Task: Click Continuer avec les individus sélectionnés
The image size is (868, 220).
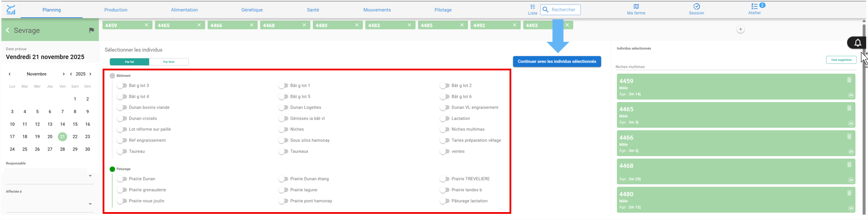Action: (557, 62)
